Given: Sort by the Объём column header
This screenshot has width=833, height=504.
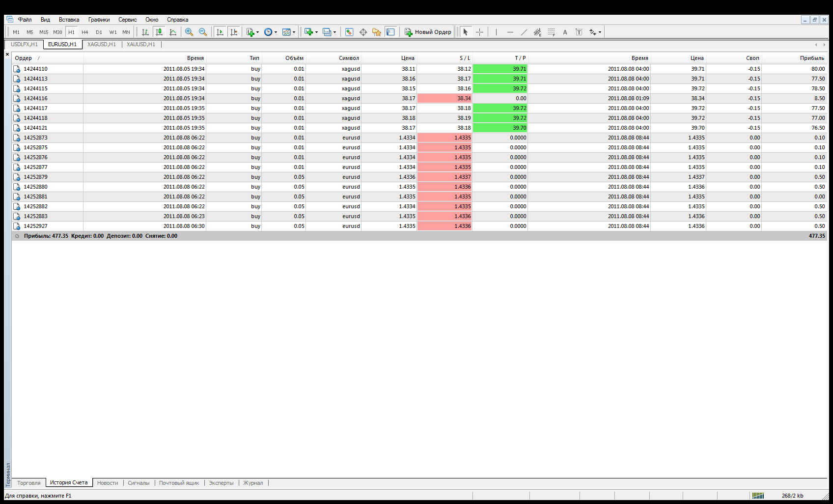Looking at the screenshot, I should pos(283,58).
